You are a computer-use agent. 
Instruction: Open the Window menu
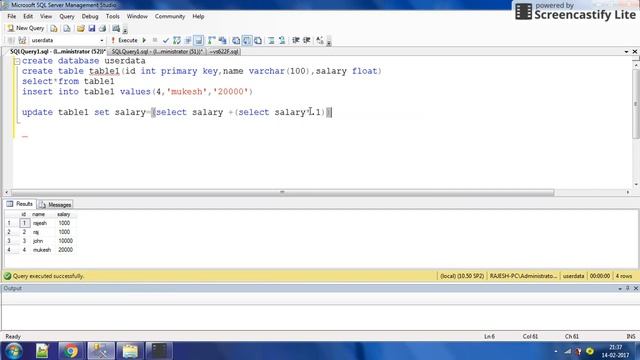coord(137,16)
